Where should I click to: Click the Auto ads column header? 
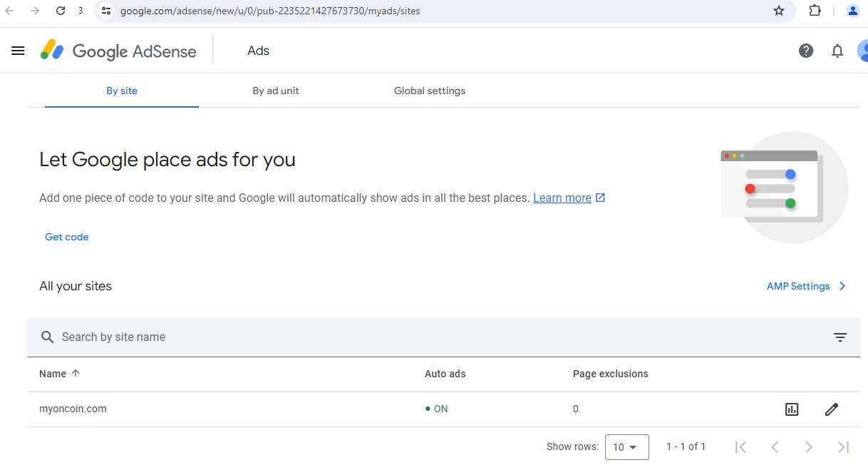click(445, 374)
